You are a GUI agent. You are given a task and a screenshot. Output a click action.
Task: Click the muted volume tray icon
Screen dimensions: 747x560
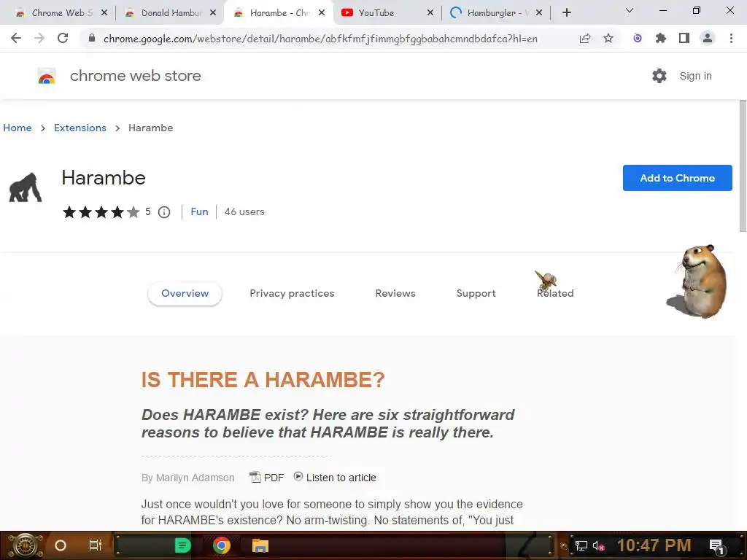pyautogui.click(x=598, y=545)
